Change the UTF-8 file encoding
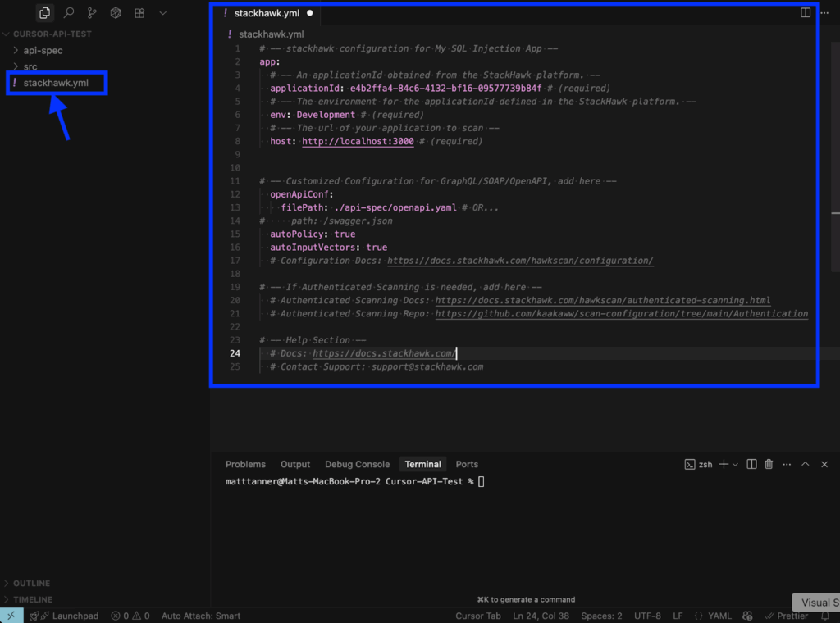Image resolution: width=840 pixels, height=623 pixels. click(x=647, y=616)
